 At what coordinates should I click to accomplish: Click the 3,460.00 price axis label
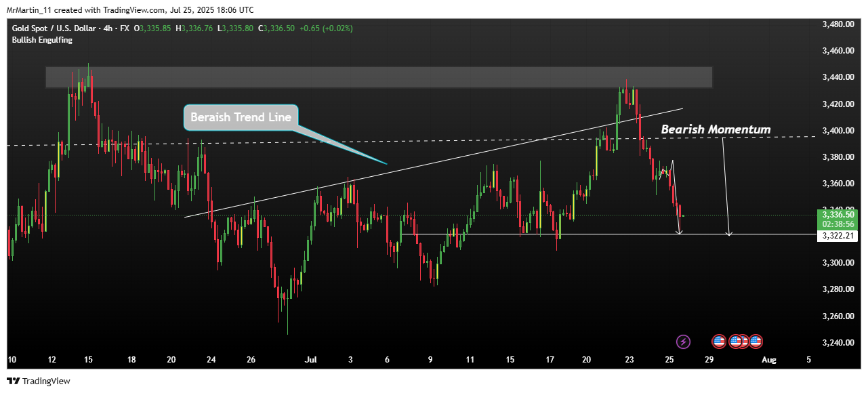point(837,51)
